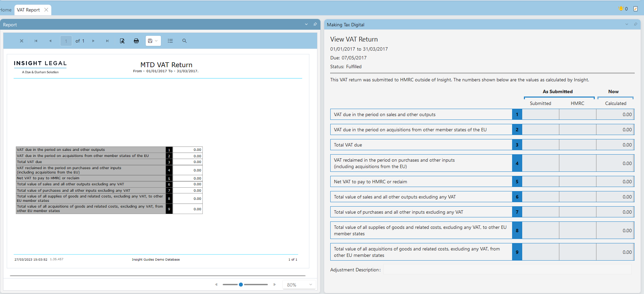
Task: Open print preview icon in report toolbar
Action: pyautogui.click(x=122, y=41)
